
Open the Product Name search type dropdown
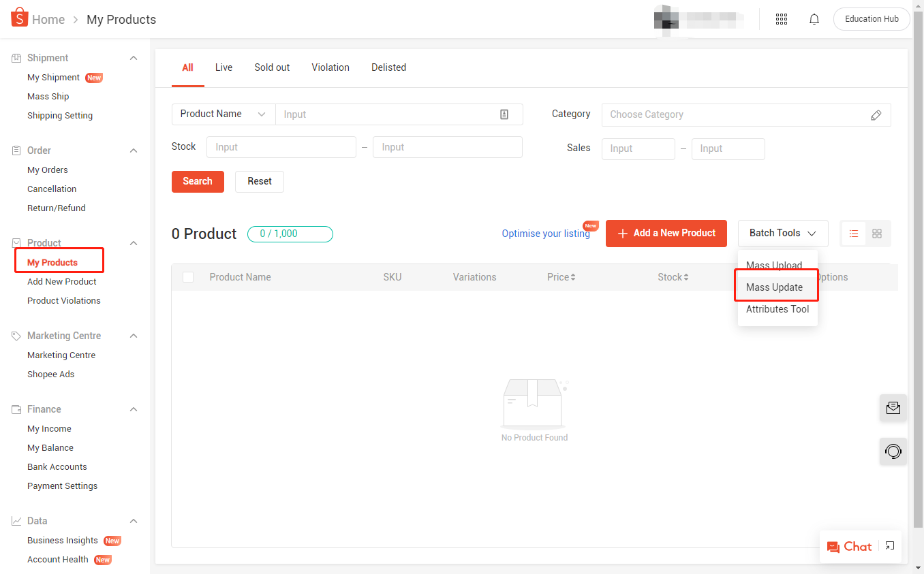click(x=223, y=114)
